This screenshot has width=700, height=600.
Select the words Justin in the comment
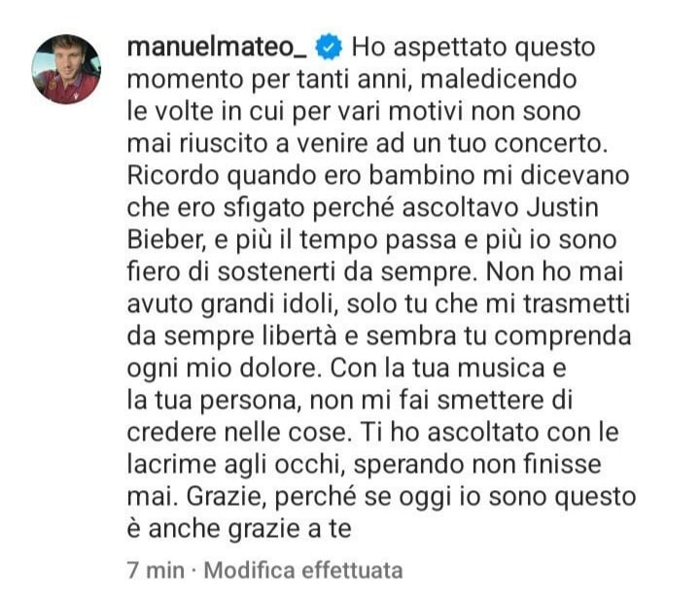coord(563,207)
